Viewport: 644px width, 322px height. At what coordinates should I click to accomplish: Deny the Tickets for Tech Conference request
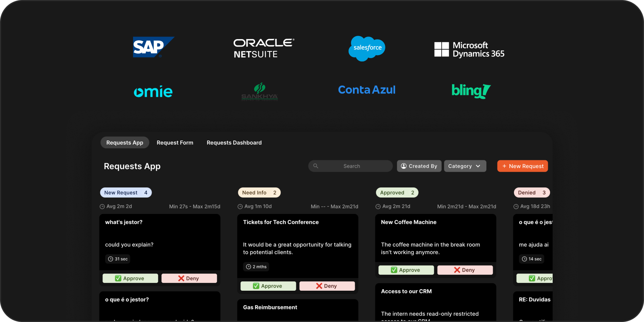click(327, 286)
